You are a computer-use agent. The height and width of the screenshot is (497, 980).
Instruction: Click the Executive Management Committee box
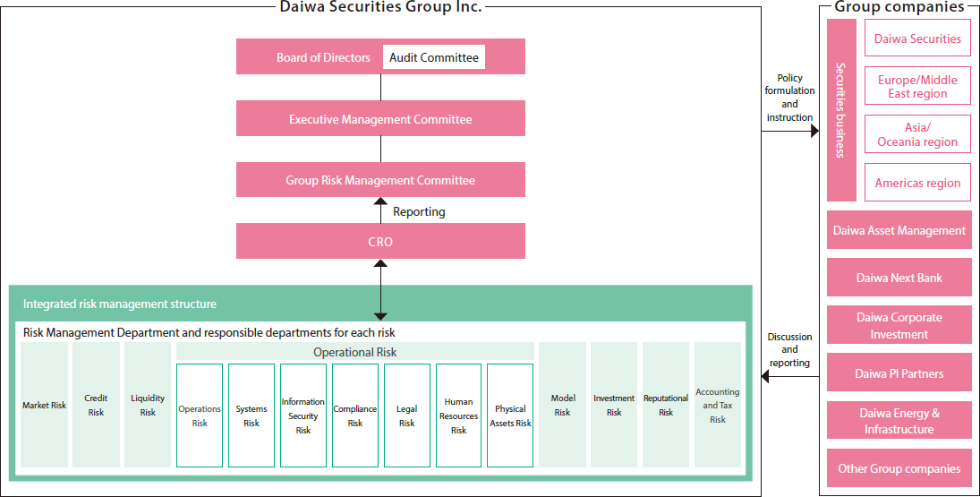tap(380, 119)
